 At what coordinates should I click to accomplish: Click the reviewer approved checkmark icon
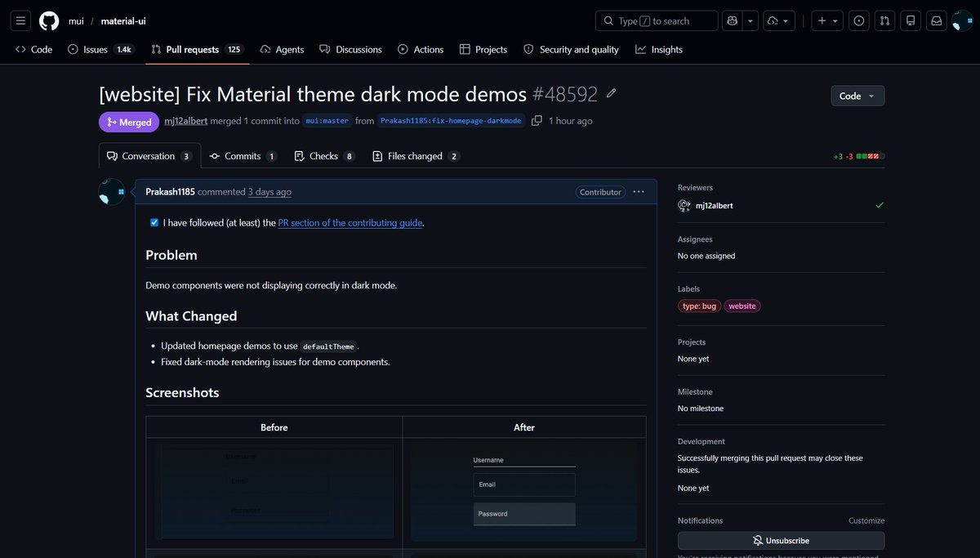pos(880,205)
